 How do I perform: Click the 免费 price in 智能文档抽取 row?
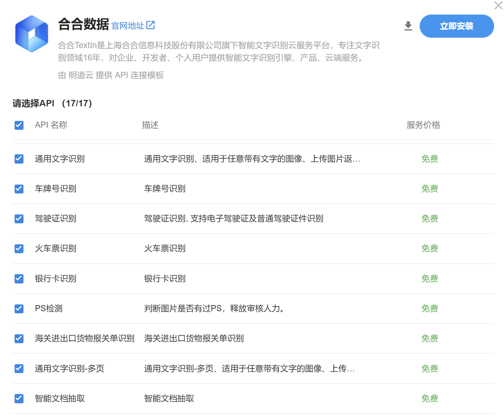coord(430,398)
